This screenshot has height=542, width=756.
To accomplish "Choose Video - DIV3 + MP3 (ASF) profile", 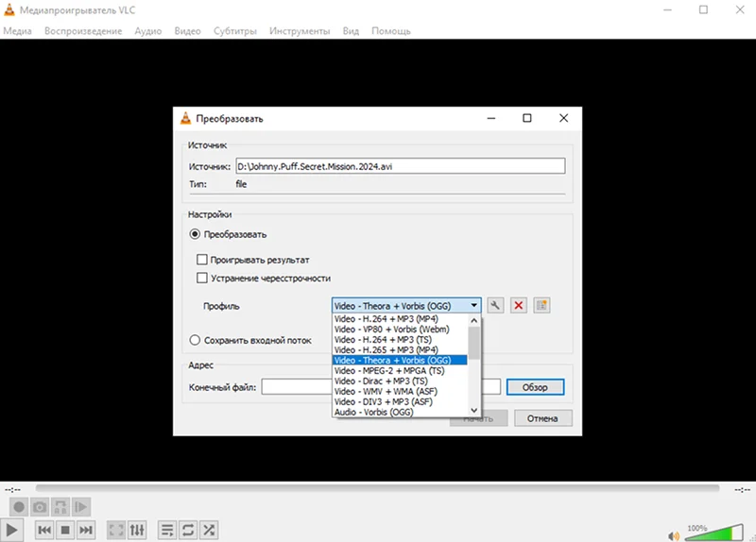I will [x=400, y=402].
